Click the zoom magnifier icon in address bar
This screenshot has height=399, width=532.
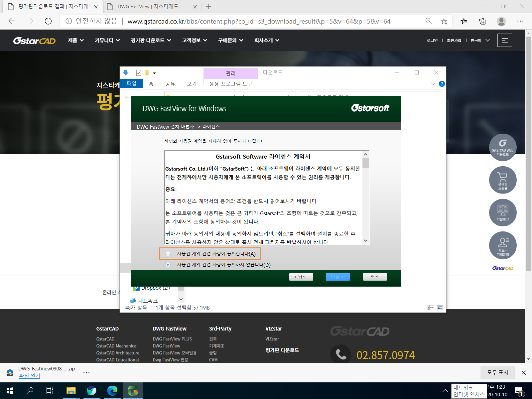[x=429, y=21]
